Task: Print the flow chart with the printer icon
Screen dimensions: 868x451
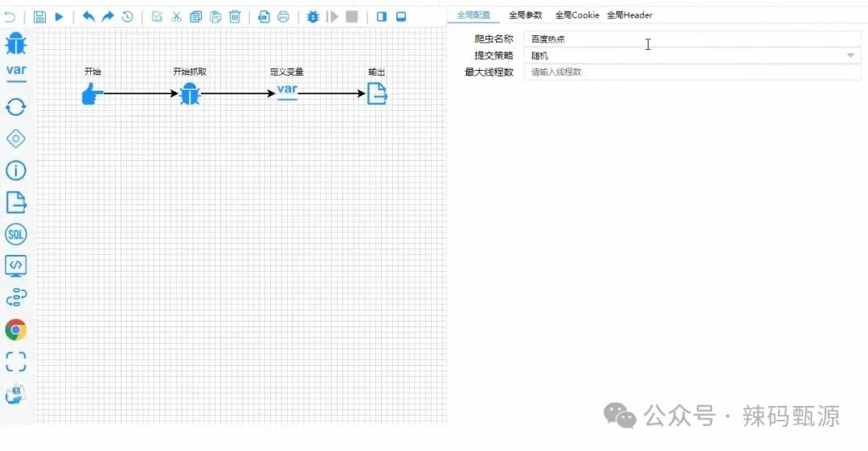Action: pos(284,17)
